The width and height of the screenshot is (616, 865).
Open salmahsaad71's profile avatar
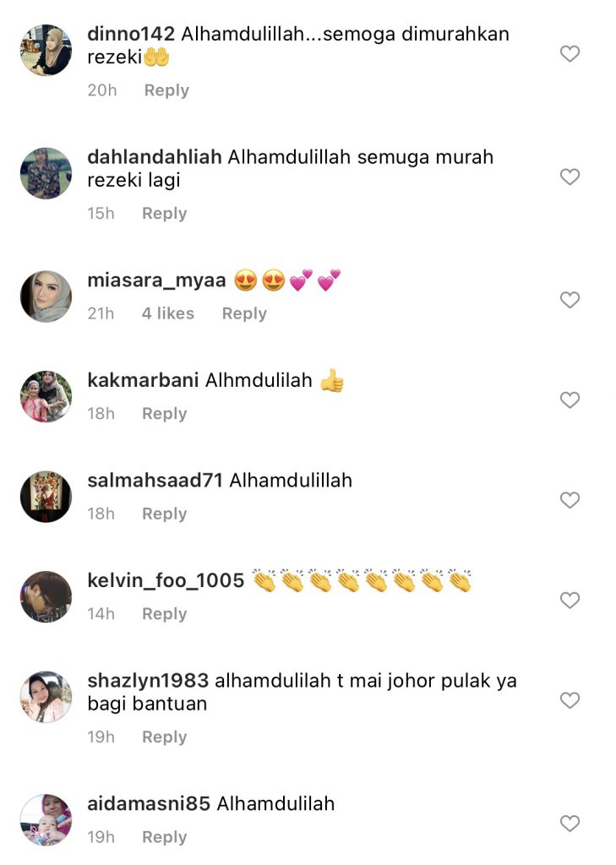tap(46, 497)
